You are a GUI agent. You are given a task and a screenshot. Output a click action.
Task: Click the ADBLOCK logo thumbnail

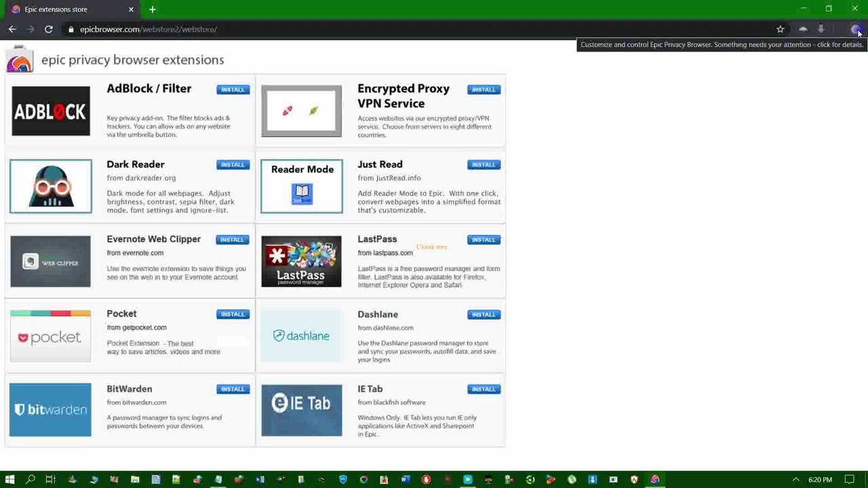coord(51,110)
